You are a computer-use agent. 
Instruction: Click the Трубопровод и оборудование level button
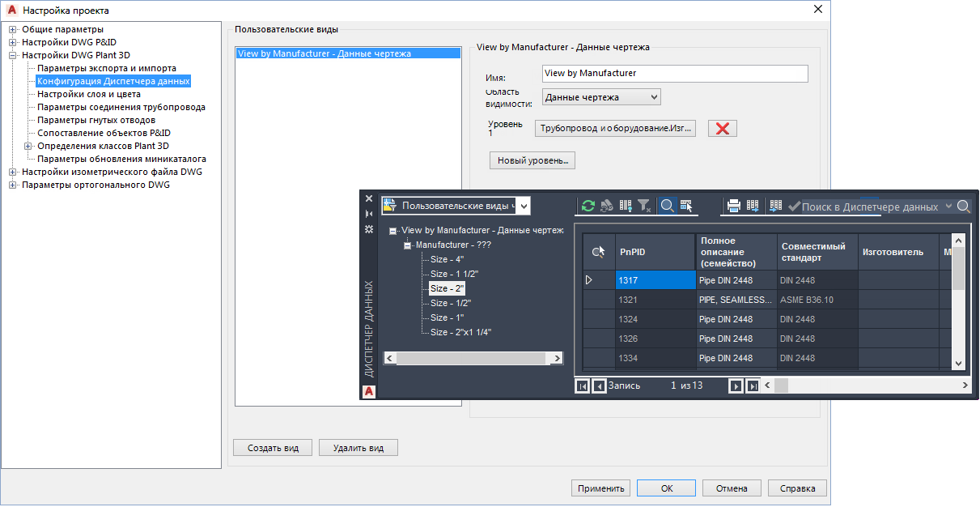(616, 129)
